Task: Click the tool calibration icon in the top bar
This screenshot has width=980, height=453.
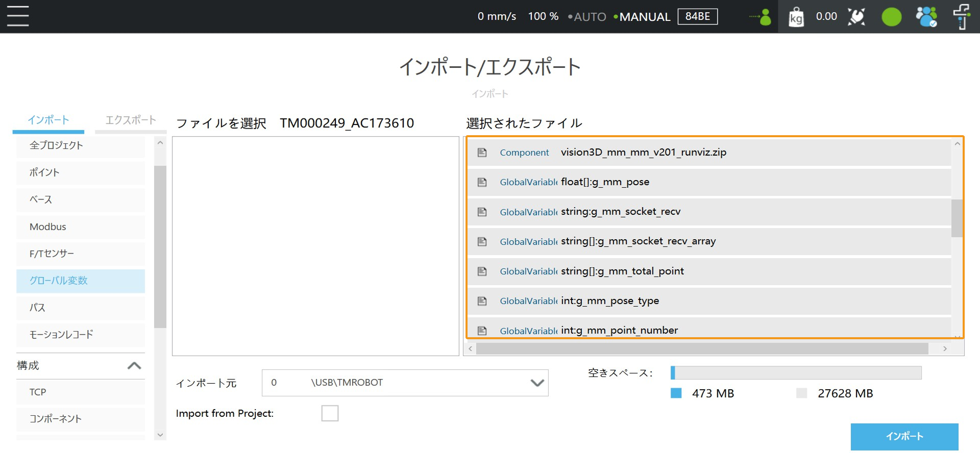Action: pos(856,17)
